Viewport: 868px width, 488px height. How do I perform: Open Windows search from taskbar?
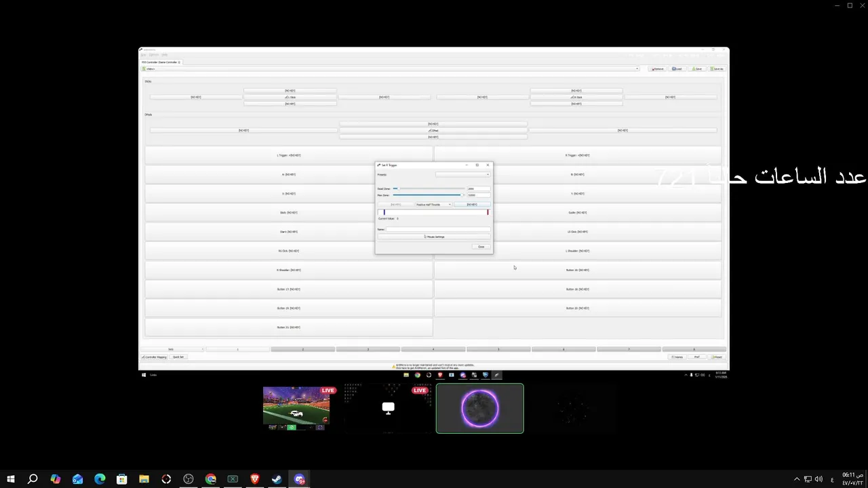33,479
